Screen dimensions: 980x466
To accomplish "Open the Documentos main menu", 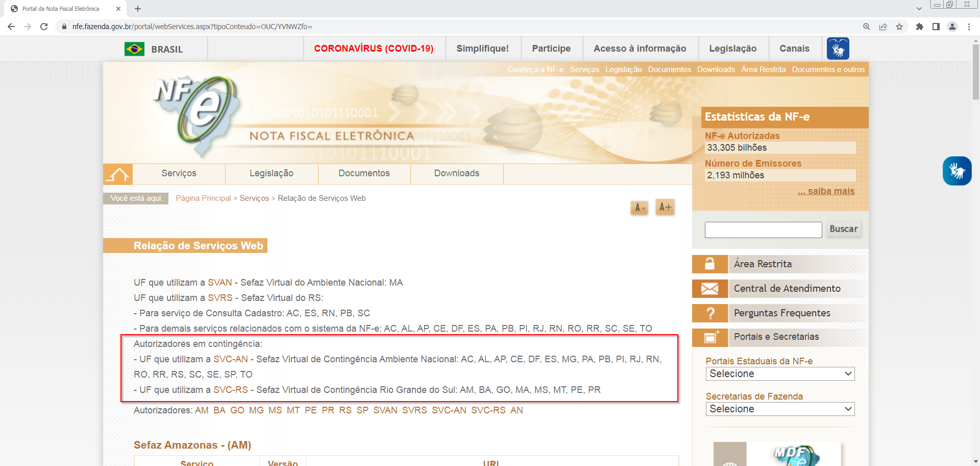I will pos(364,174).
